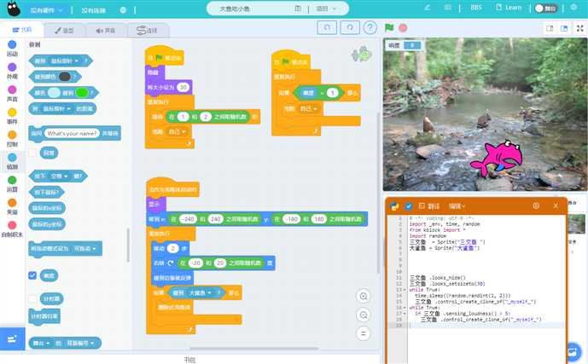Toggle the 舞台 switch in top bar
The height and width of the screenshot is (364, 588).
tap(545, 9)
